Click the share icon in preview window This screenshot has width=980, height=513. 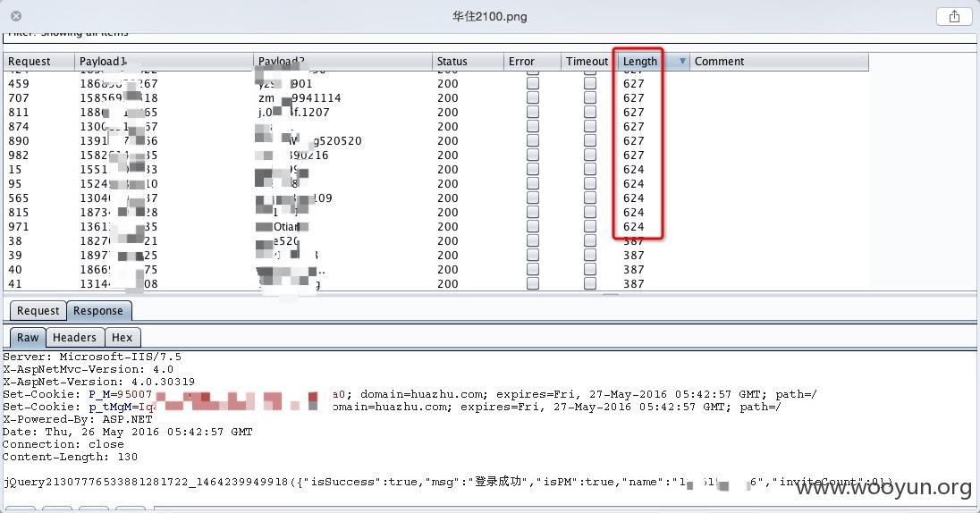click(x=954, y=16)
